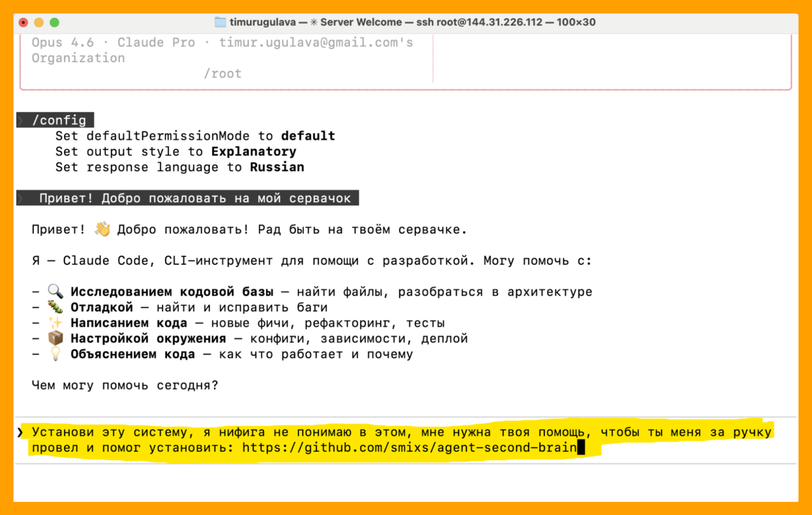Screen dimensions: 812x515
Task: Click the highlighted /config command line
Action: (x=59, y=120)
